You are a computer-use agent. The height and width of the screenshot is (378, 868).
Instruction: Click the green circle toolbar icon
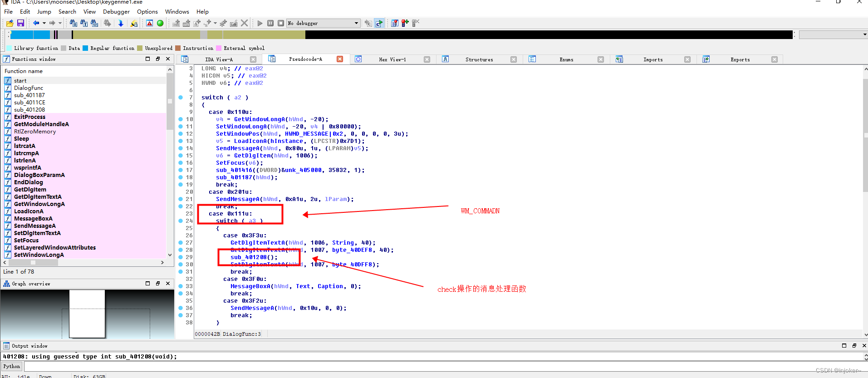tap(160, 23)
